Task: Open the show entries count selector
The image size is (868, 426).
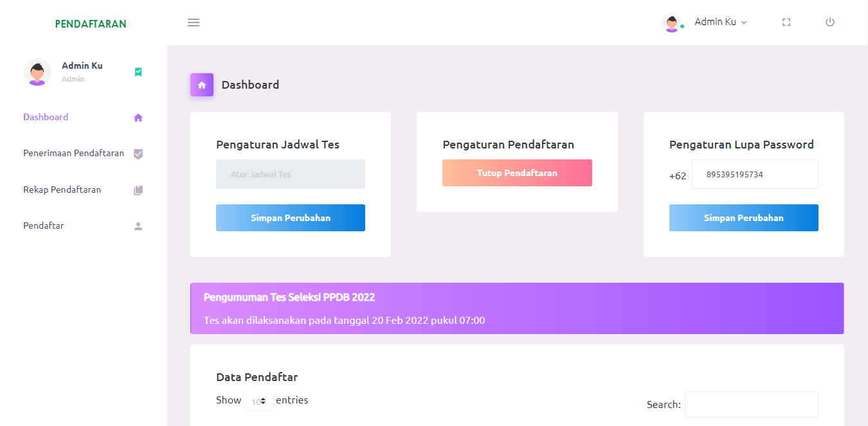Action: point(258,401)
